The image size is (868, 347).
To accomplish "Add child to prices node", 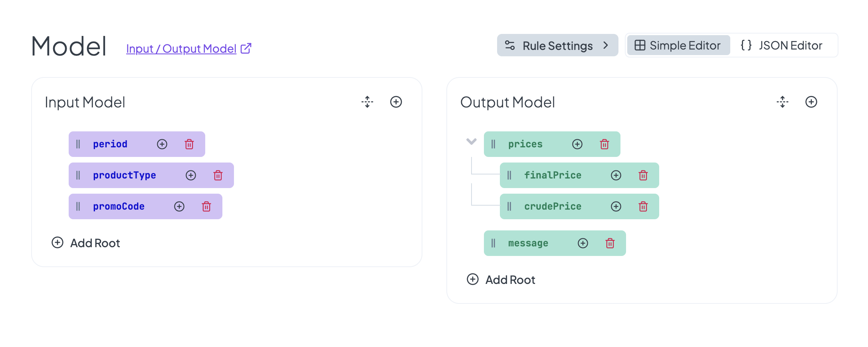I will (577, 144).
